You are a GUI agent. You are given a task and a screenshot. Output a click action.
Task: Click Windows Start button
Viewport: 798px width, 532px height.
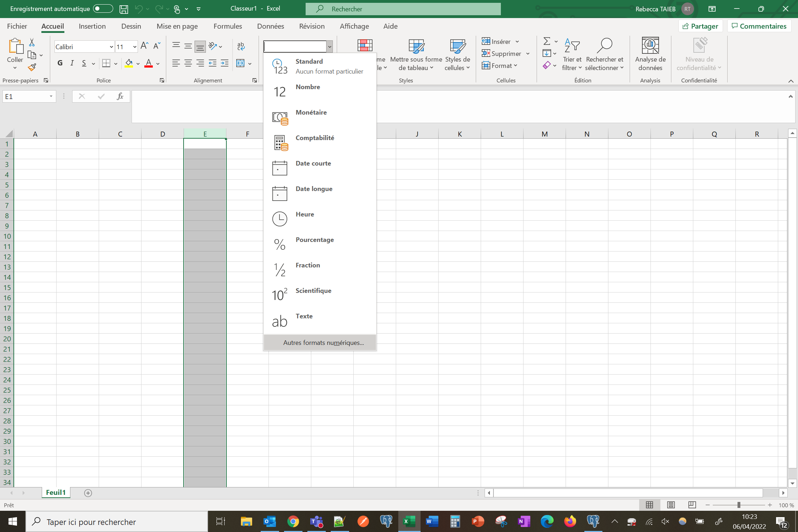(13, 521)
